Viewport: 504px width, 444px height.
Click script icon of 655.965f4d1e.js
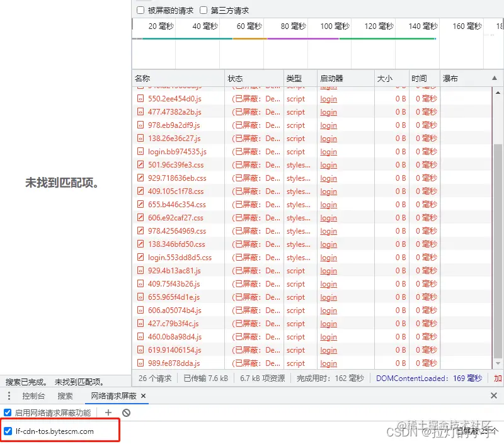pos(140,297)
